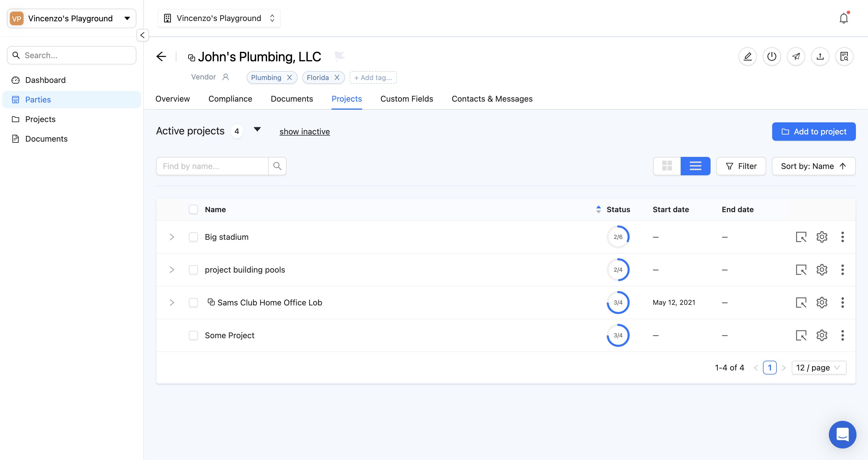
Task: Click the pencil edit icon for the party
Action: [x=747, y=56]
